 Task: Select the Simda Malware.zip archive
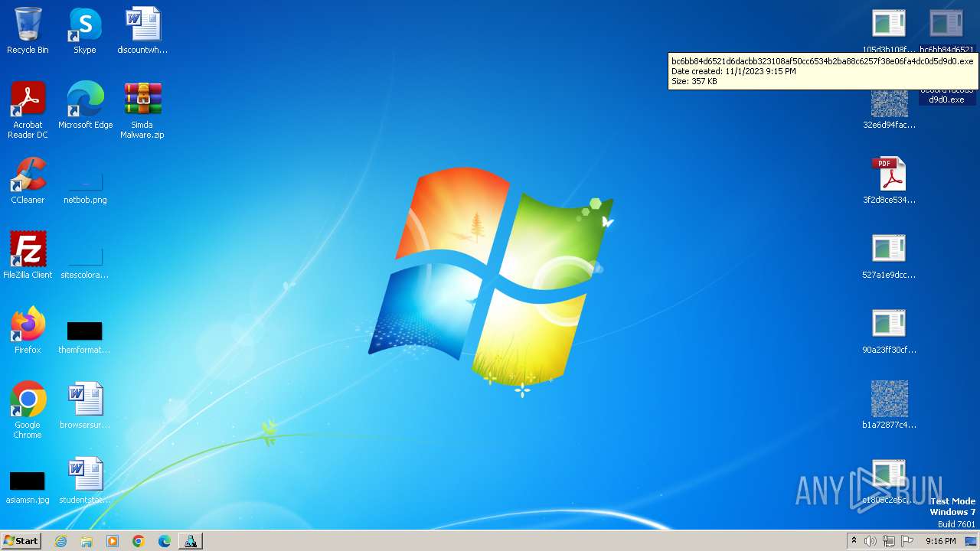point(142,110)
